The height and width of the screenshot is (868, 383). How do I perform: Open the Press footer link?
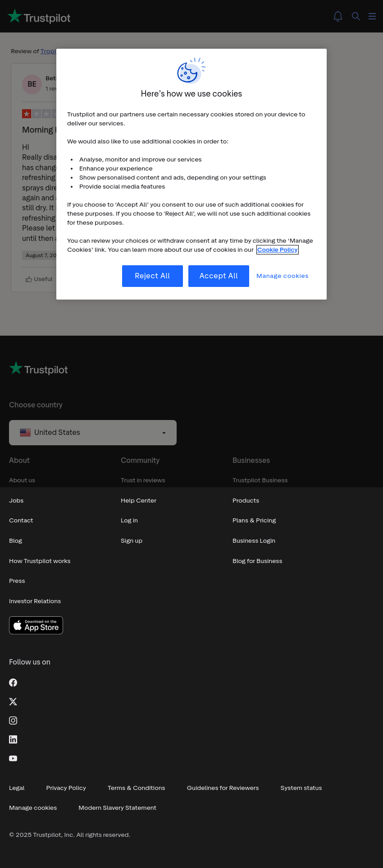pos(17,581)
